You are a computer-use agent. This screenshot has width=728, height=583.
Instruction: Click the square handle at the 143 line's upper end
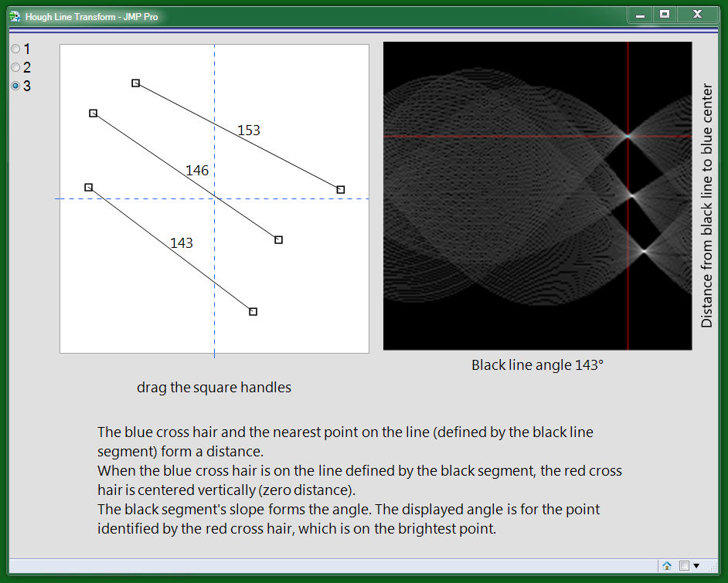88,186
